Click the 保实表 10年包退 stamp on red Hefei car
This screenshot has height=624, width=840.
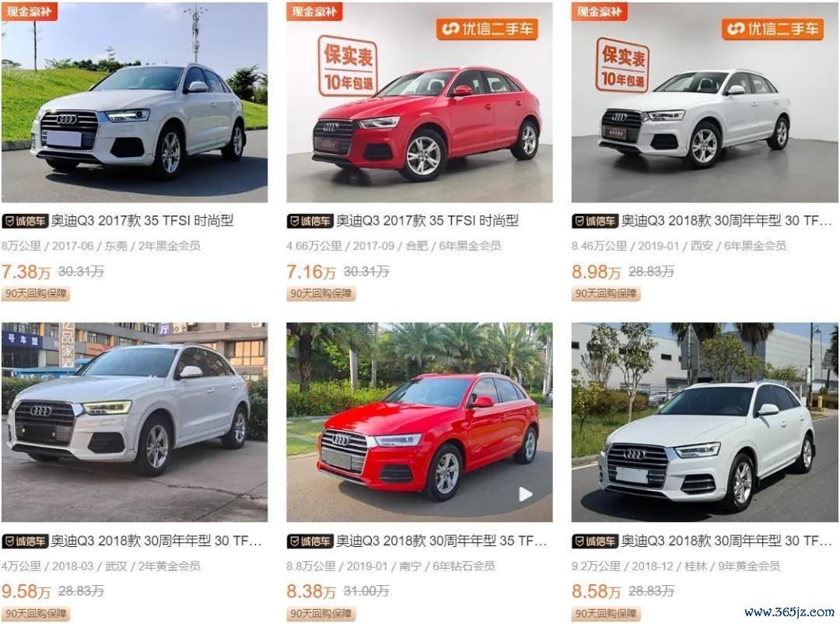tap(348, 66)
